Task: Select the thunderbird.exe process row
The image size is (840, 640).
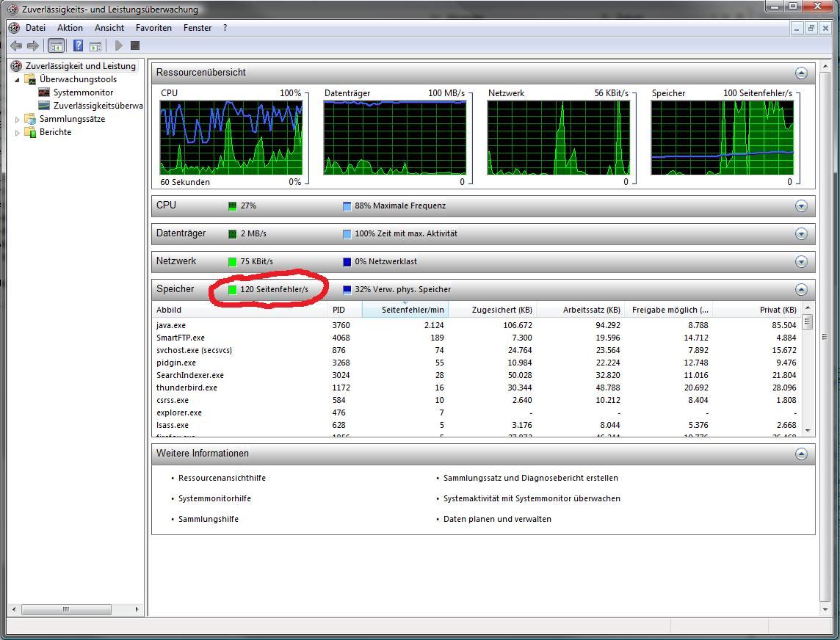Action: click(477, 388)
